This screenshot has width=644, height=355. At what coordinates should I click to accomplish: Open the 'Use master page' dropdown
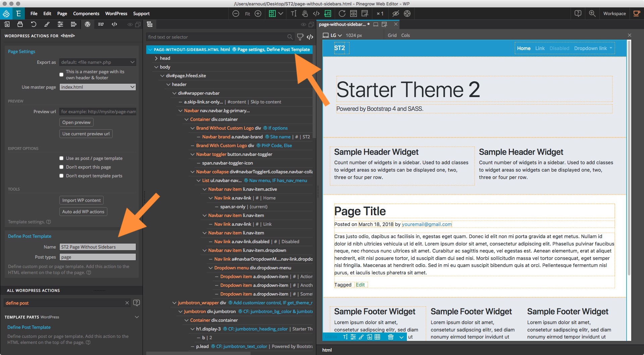click(x=98, y=87)
